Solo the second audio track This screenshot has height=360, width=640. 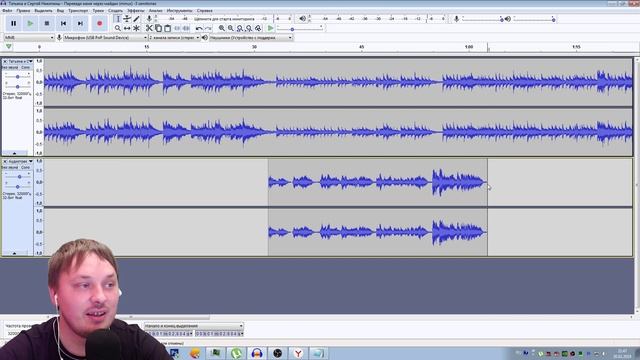[x=26, y=167]
